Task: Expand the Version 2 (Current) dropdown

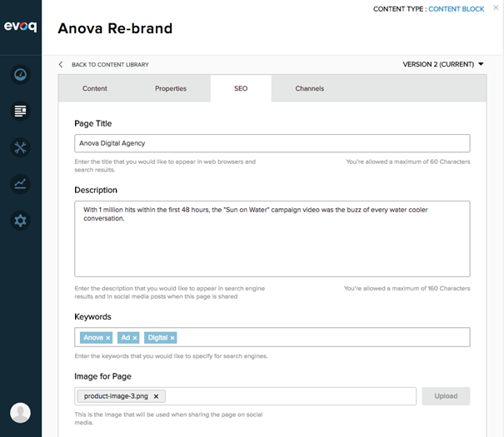Action: tap(443, 64)
